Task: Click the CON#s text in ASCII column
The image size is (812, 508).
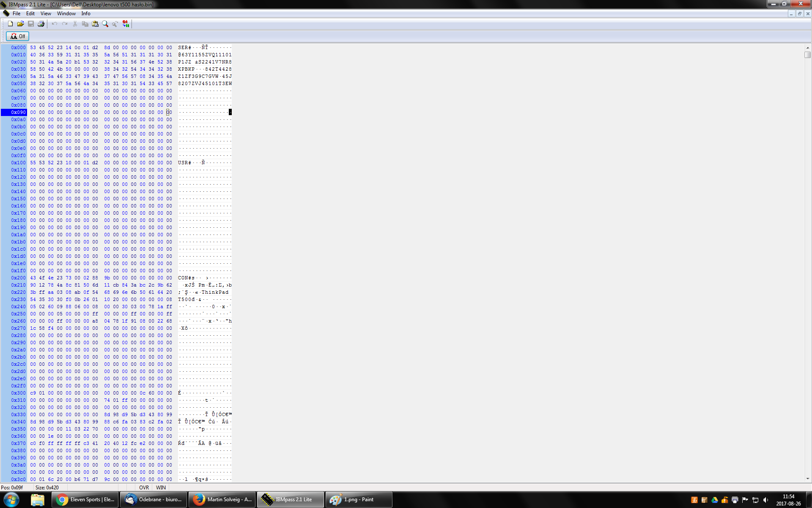Action: (186, 278)
